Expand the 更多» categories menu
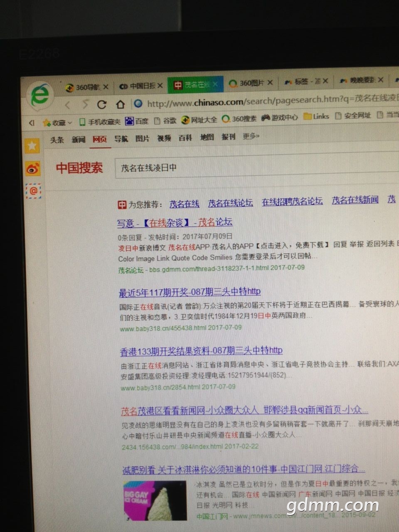This screenshot has height=532, width=399. click(251, 136)
